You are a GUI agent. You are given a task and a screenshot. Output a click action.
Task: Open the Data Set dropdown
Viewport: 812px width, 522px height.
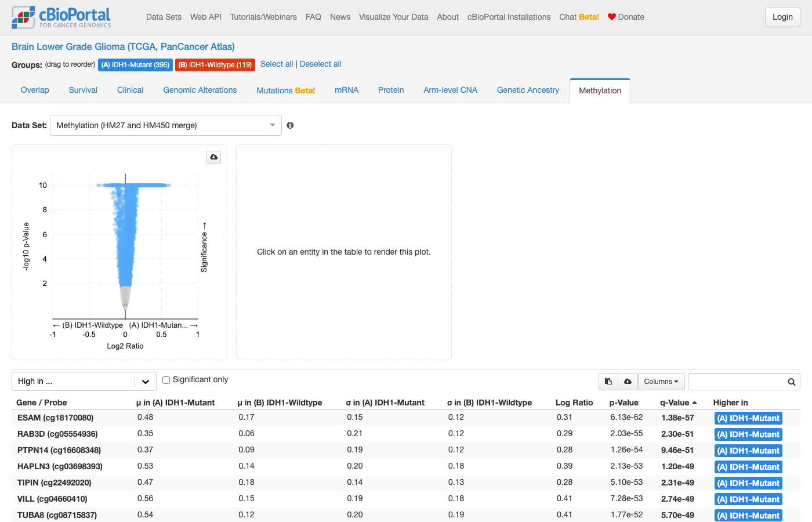(166, 125)
